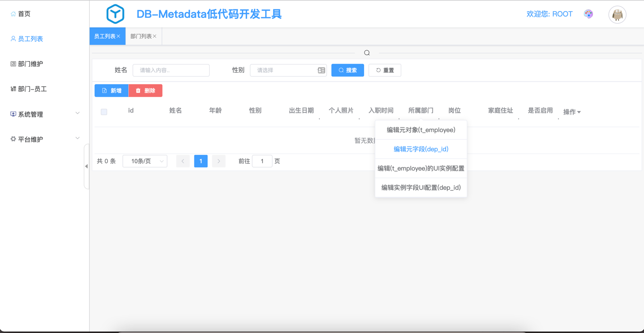Open the 10条/页 page size dropdown
This screenshot has width=644, height=333.
click(x=145, y=161)
